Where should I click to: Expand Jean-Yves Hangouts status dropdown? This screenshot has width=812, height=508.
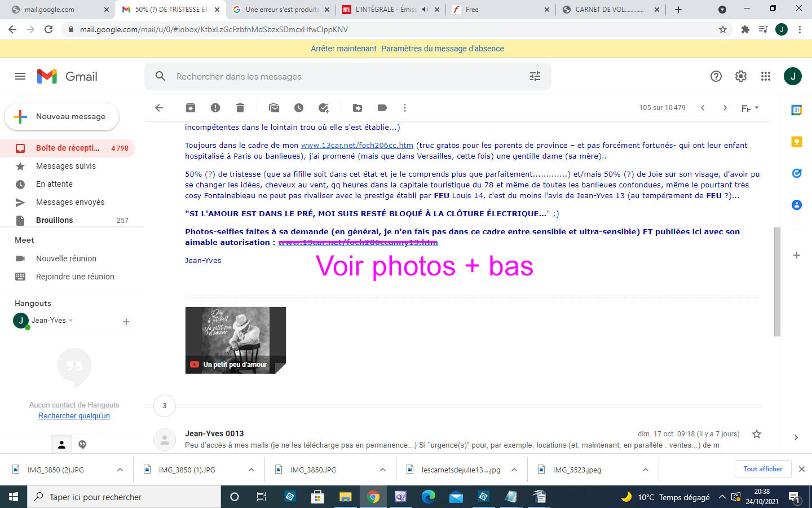pyautogui.click(x=71, y=321)
